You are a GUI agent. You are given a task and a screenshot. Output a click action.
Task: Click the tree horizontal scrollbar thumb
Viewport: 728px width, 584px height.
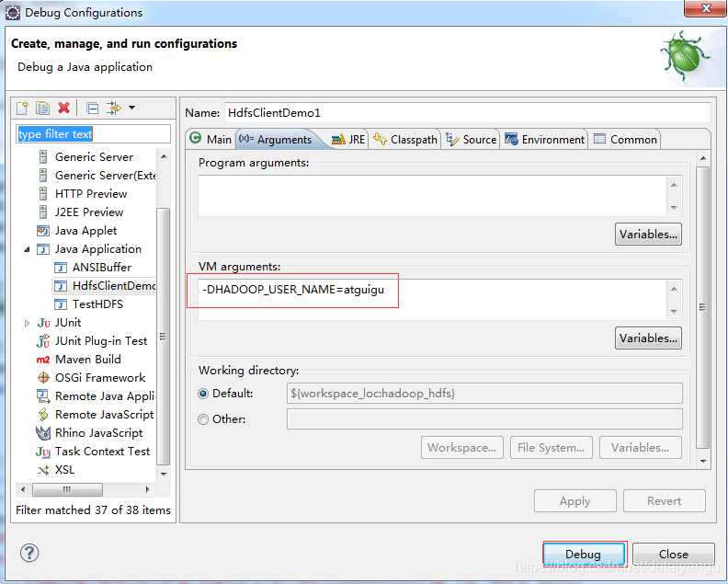68,489
